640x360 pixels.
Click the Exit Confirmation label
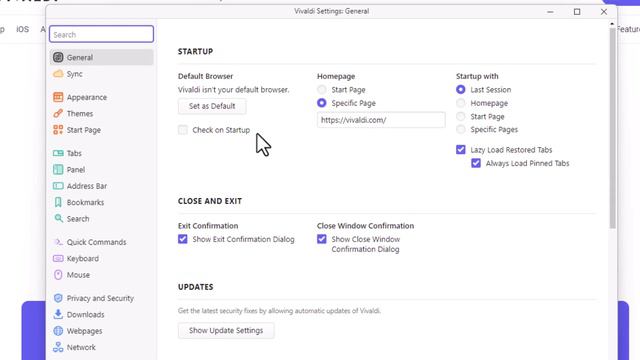pyautogui.click(x=208, y=226)
